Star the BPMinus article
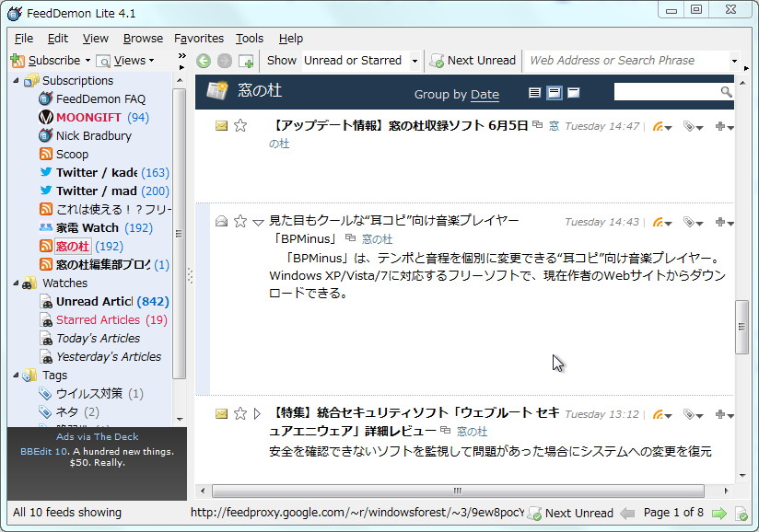Viewport: 759px width, 532px height. click(x=240, y=222)
